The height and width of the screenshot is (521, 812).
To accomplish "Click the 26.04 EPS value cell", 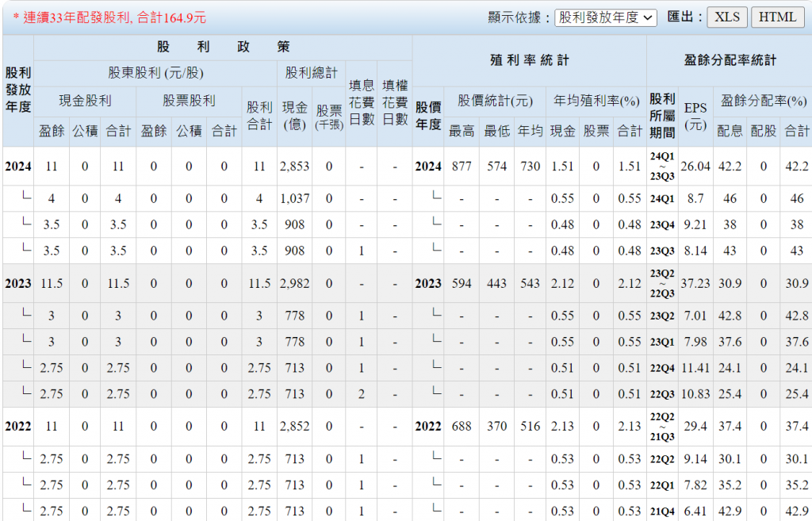I will pyautogui.click(x=695, y=167).
